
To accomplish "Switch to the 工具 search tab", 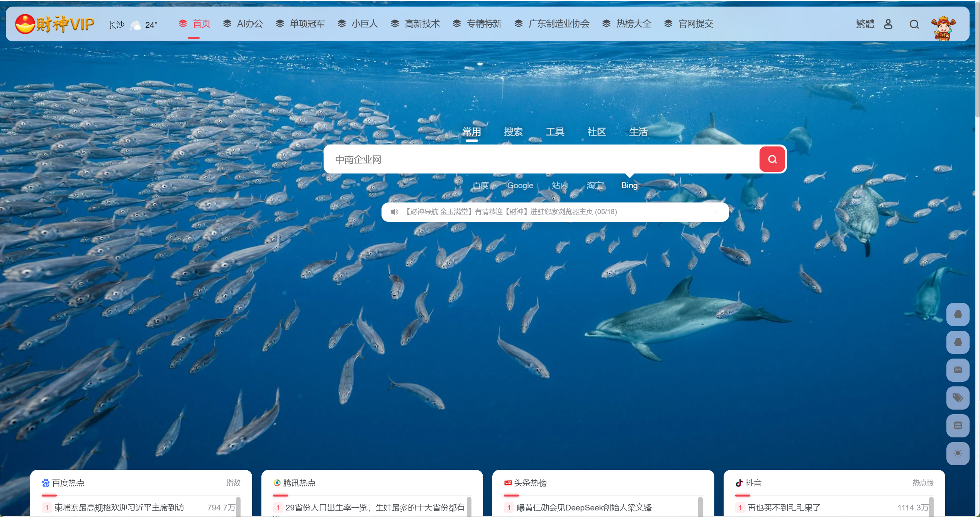I will [x=555, y=132].
